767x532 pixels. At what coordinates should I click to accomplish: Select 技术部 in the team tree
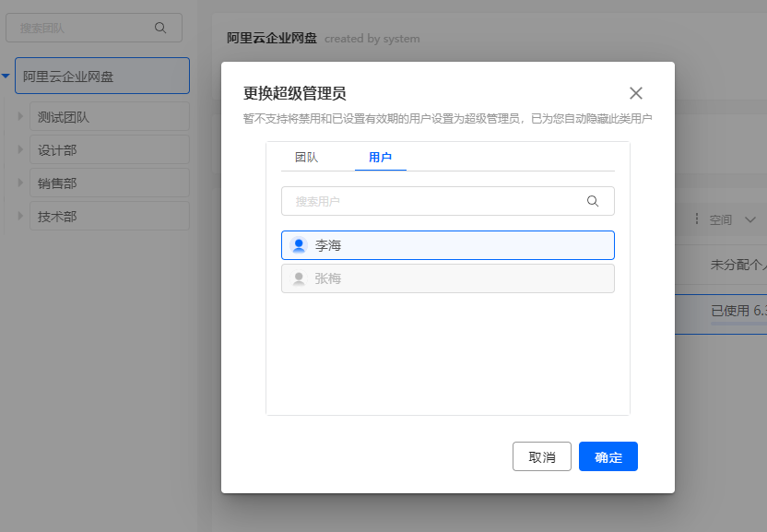click(x=110, y=217)
